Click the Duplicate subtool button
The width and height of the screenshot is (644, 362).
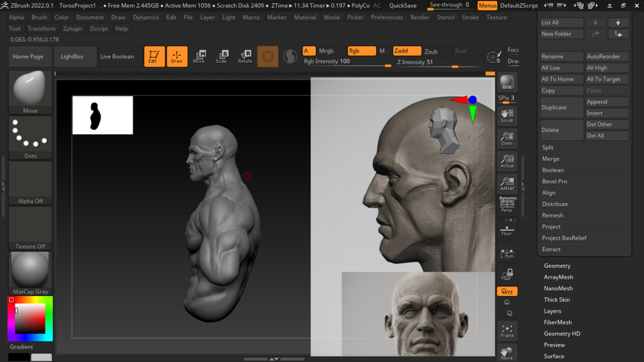[x=561, y=108]
